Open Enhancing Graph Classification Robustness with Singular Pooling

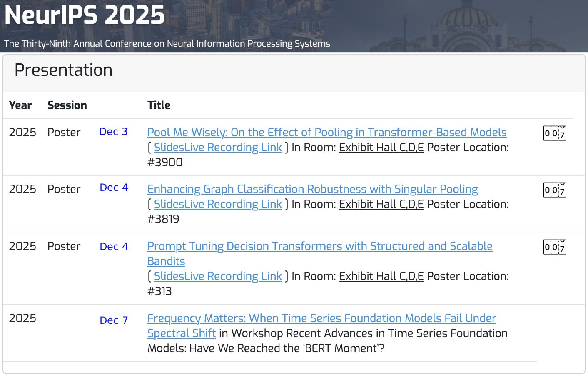point(312,190)
